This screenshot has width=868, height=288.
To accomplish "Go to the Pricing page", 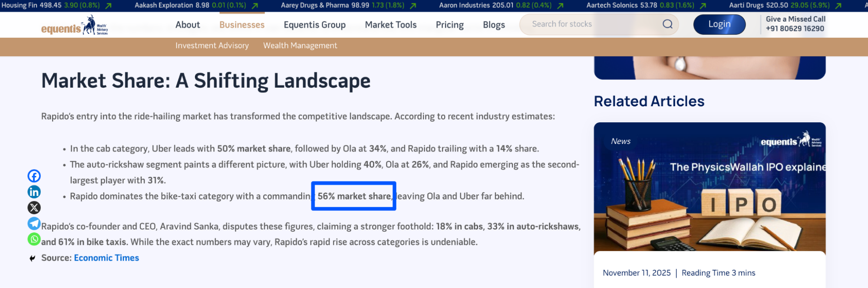I will 450,25.
